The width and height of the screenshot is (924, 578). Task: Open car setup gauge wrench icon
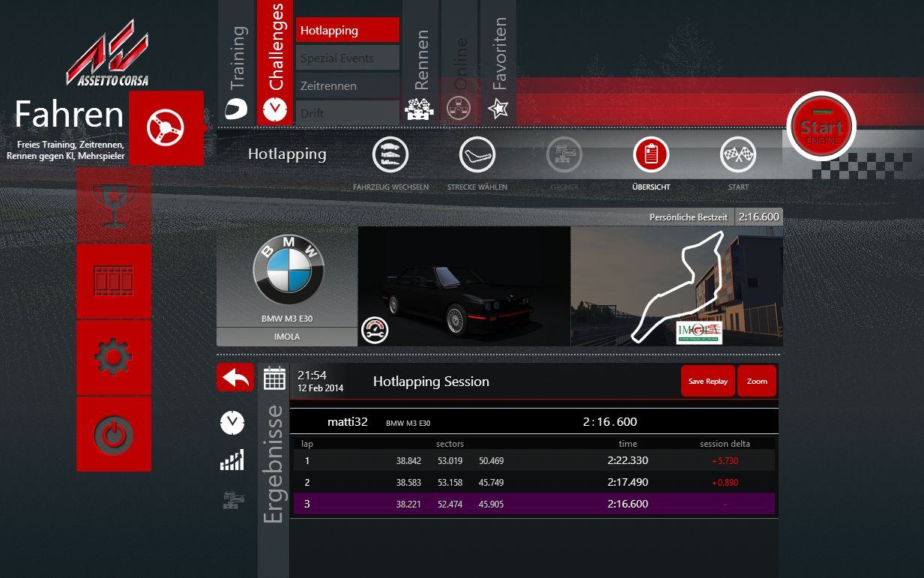pyautogui.click(x=375, y=330)
